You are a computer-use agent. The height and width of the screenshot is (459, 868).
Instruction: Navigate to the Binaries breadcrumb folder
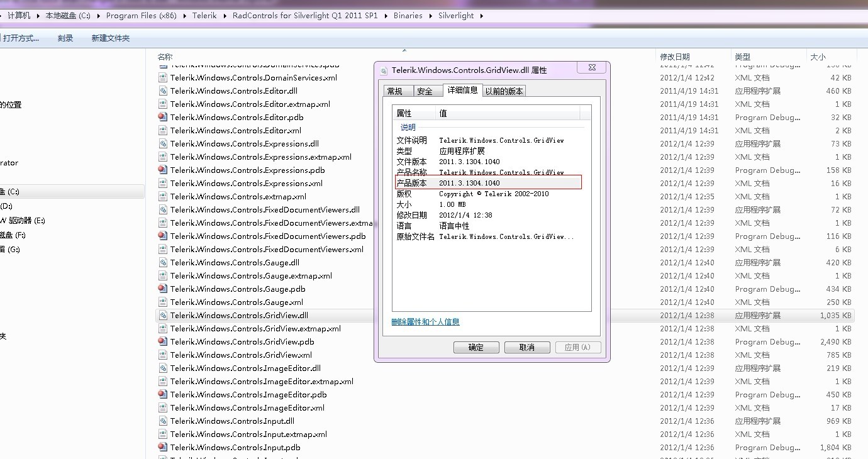coord(408,16)
